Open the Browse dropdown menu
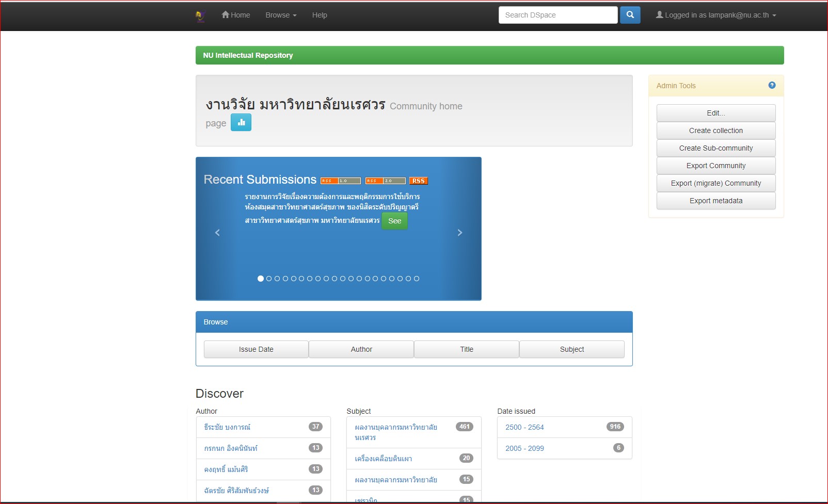Screen dimensions: 828x504 tap(281, 15)
